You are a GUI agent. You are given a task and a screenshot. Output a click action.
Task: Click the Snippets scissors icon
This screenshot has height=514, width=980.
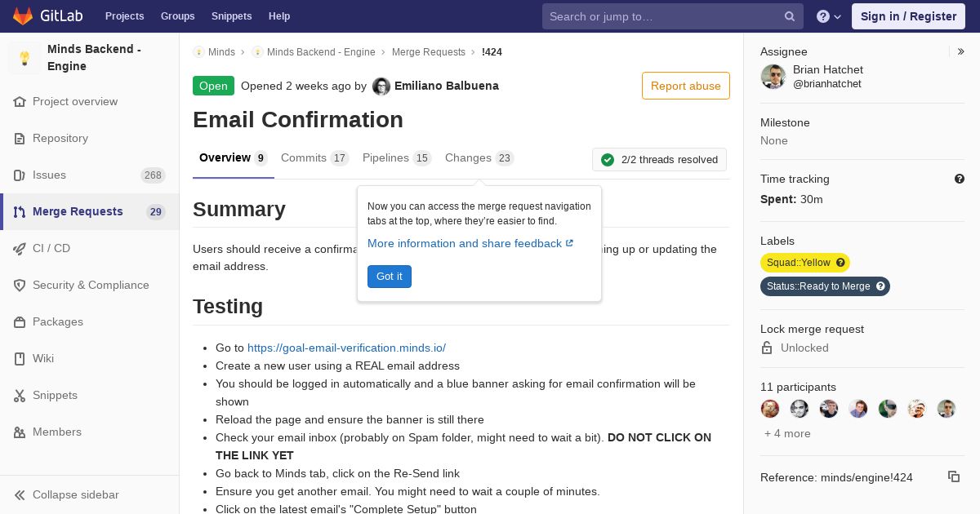[20, 396]
